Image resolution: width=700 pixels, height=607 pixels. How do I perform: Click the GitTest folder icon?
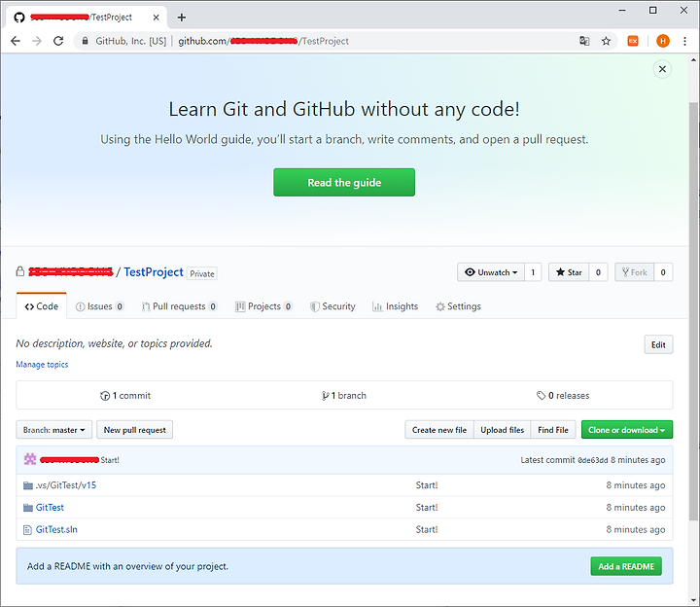coord(28,508)
